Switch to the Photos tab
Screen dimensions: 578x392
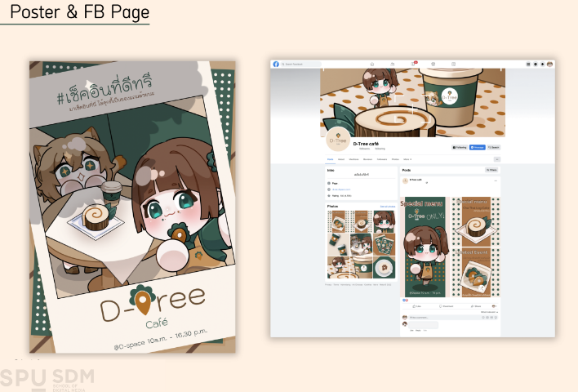tap(395, 159)
